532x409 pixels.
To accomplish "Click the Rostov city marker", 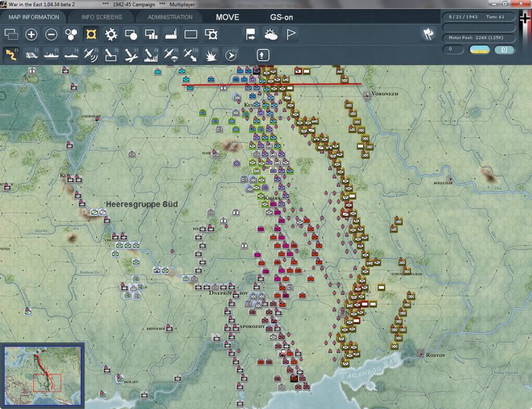I will (421, 354).
